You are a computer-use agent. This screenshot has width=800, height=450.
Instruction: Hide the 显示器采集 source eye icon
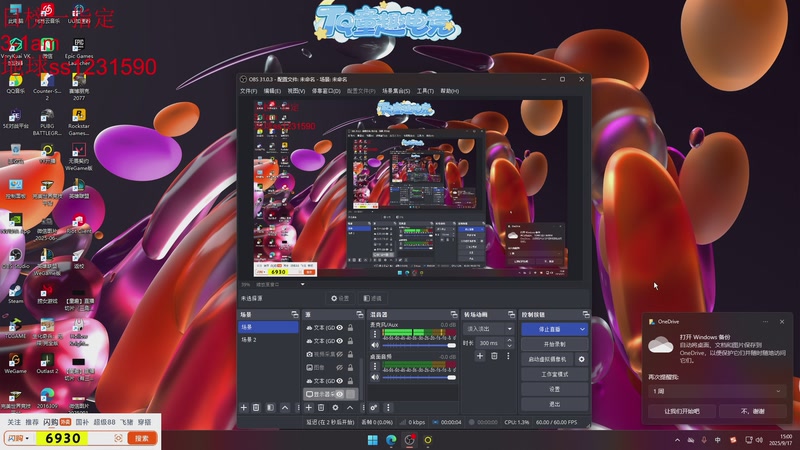pos(340,394)
